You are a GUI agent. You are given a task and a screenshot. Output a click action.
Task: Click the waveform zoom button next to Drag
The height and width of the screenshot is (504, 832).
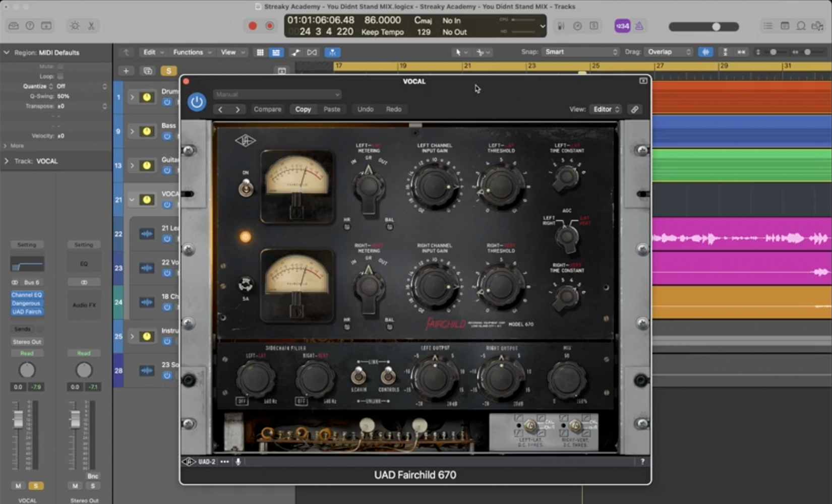click(705, 52)
